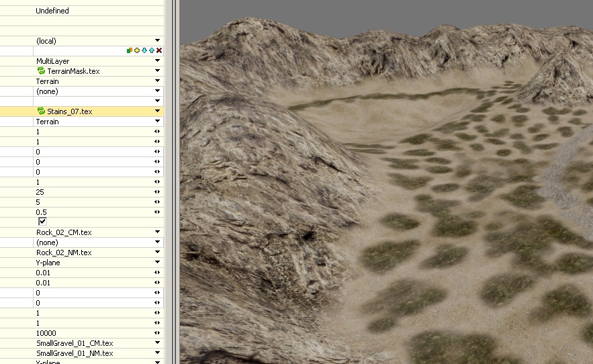Screen dimensions: 593x364
Task: Click the SmallGravel_01_NM.tex text
Action: (75, 353)
